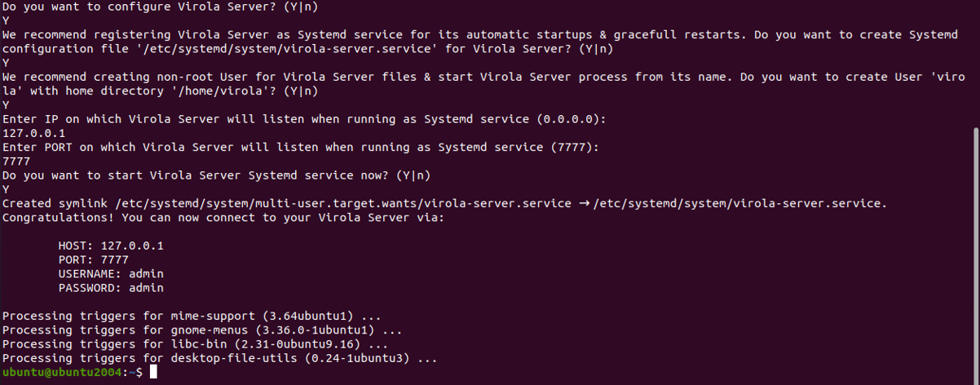Click the entered IP '127.0.0.1' response
Image resolution: width=980 pixels, height=385 pixels.
(34, 133)
